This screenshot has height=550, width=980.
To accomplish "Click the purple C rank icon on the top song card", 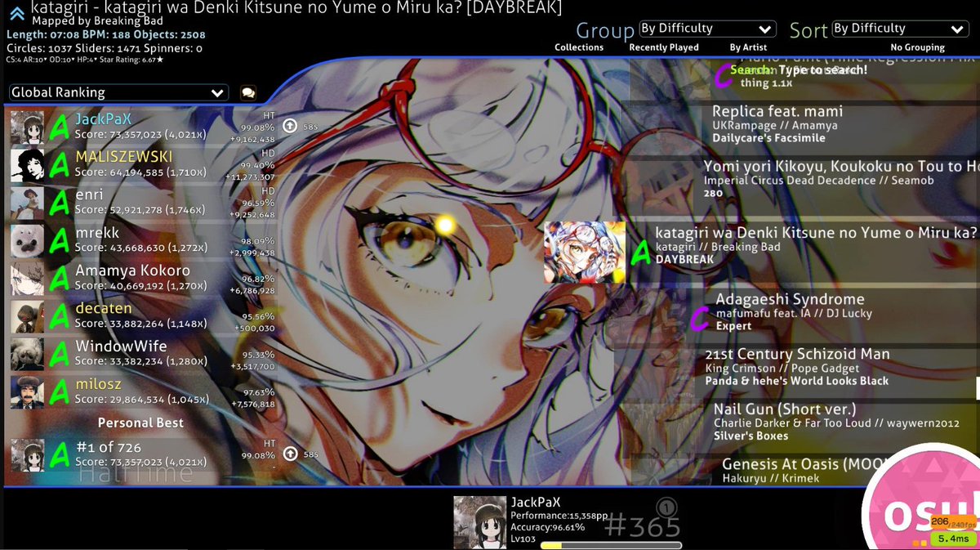I will (722, 75).
